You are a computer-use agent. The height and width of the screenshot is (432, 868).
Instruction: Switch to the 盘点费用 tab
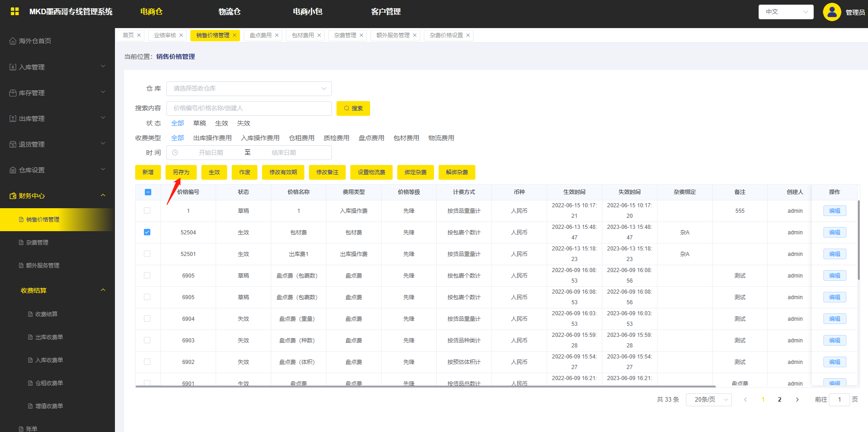(260, 35)
